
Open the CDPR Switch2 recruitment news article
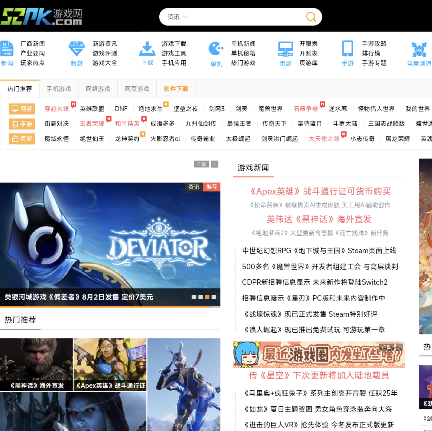(315, 282)
